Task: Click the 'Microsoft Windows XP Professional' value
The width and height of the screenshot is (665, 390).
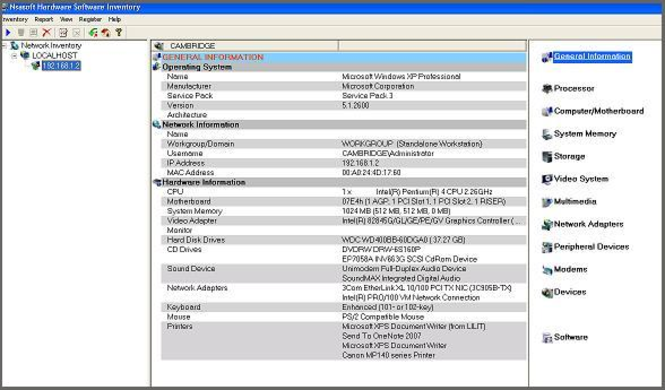Action: tap(401, 77)
